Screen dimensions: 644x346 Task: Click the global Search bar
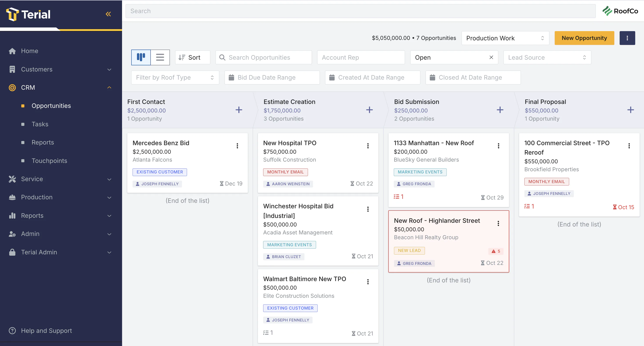360,11
